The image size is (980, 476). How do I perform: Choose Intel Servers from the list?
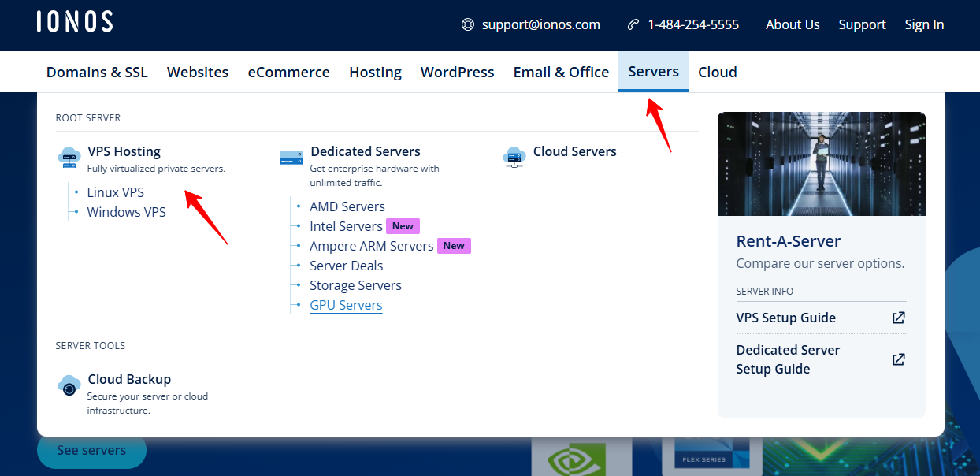tap(346, 226)
